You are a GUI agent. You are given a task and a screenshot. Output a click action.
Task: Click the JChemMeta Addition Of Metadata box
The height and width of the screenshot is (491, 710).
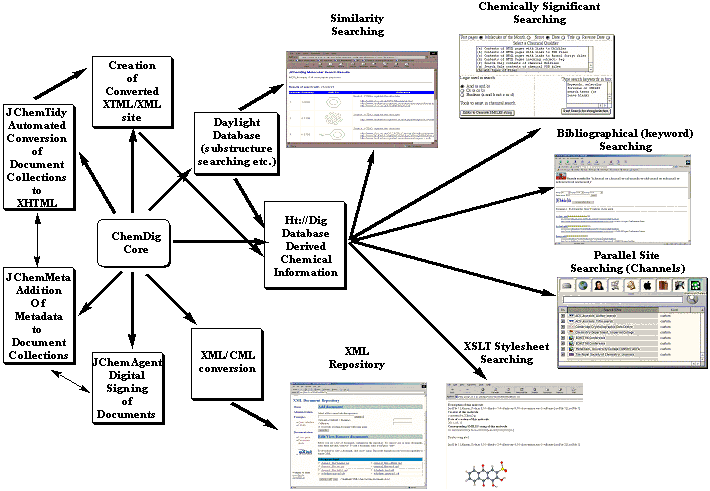tap(38, 316)
